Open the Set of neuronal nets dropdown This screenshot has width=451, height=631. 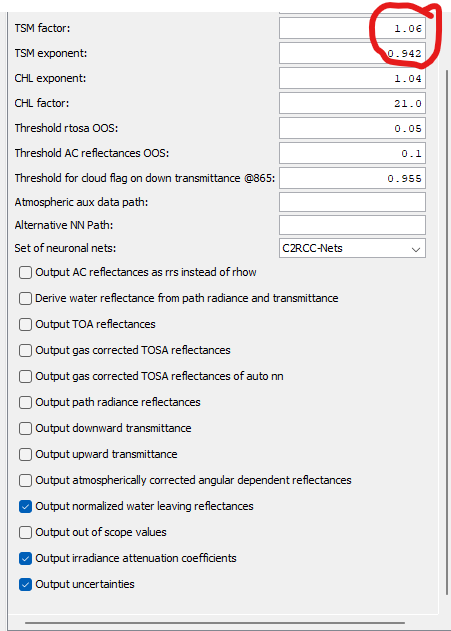point(352,248)
